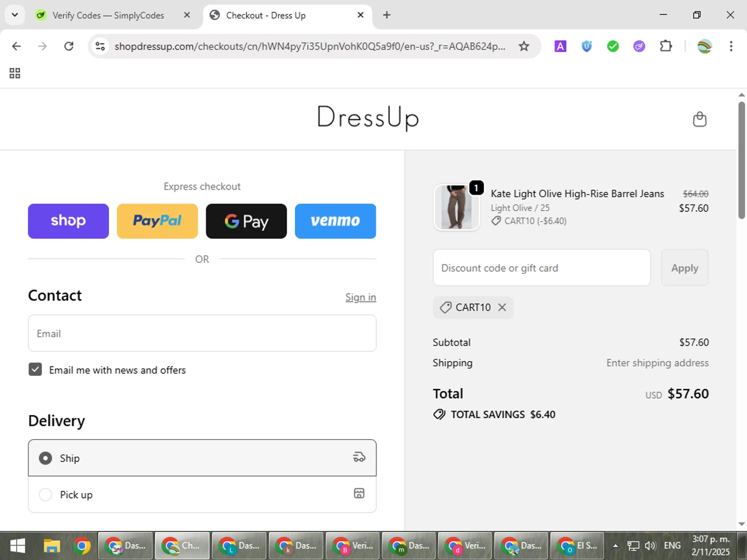Show hidden system tray icons

click(616, 546)
